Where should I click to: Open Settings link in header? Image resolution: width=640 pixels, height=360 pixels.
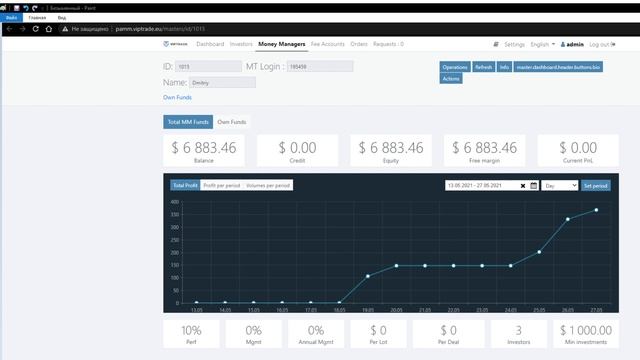(x=514, y=44)
